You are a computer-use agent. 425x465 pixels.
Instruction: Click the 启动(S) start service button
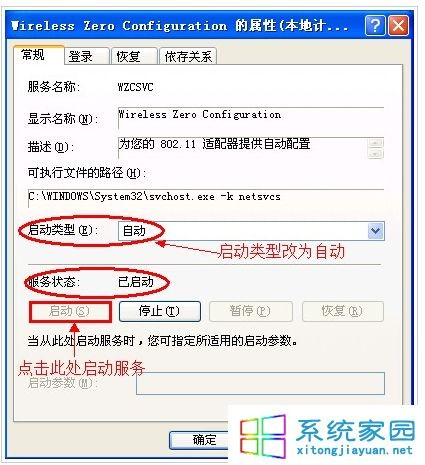pos(70,312)
